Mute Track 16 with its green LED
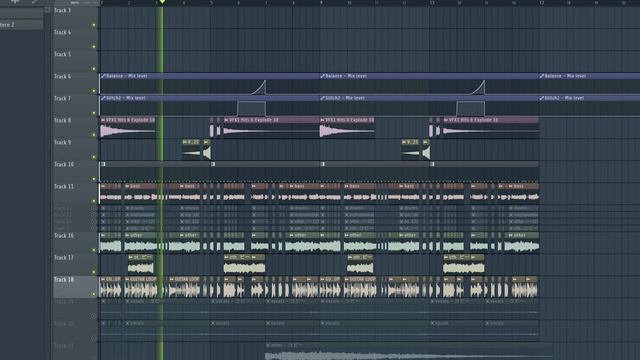 (94, 250)
